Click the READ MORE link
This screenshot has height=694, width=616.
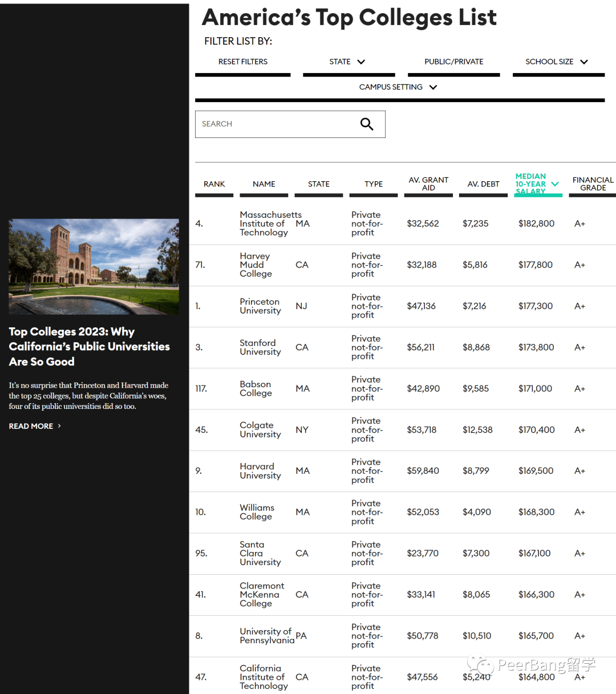(31, 426)
